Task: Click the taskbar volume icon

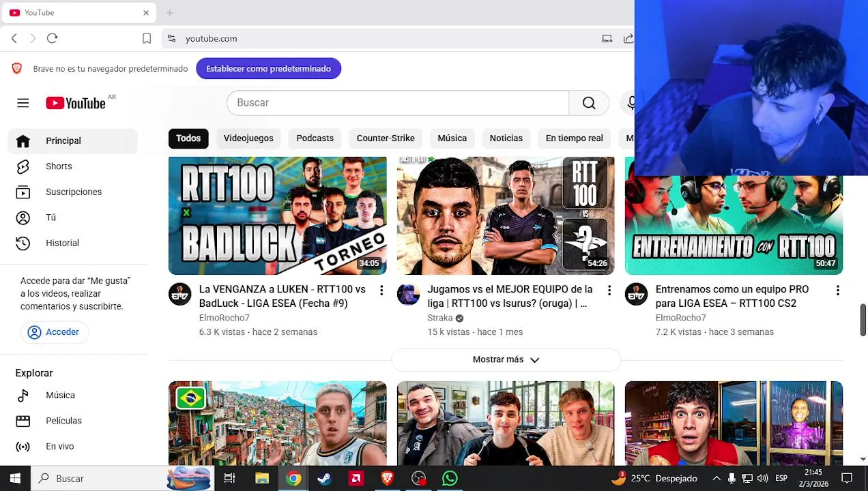Action: coord(762,479)
